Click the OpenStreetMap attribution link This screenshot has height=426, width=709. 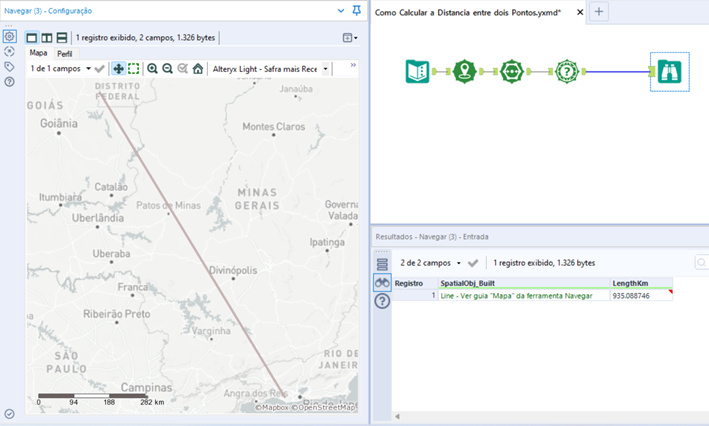pos(324,407)
